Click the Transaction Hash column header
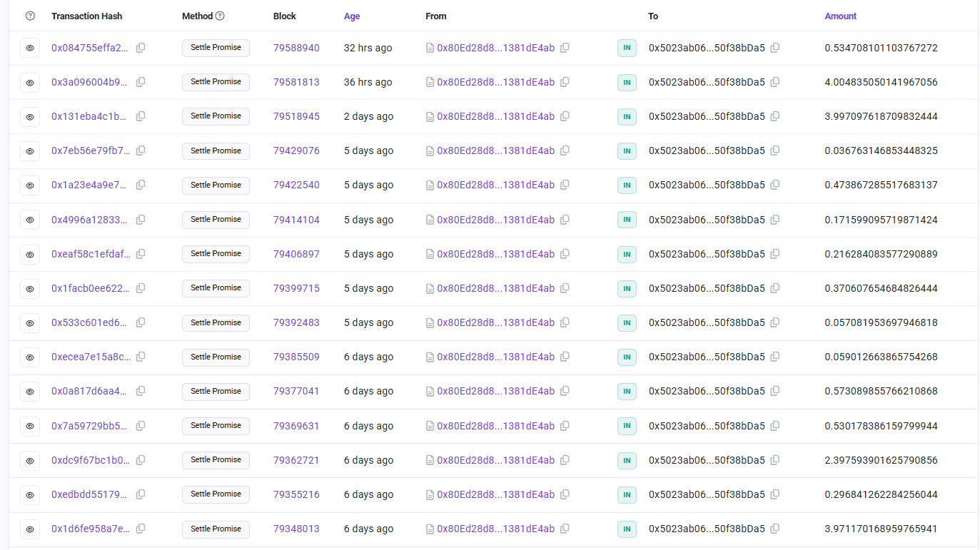Image resolution: width=980 pixels, height=550 pixels. click(x=86, y=15)
